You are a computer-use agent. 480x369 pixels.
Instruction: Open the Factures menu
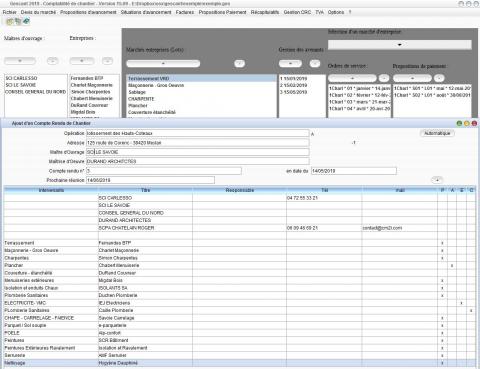tap(185, 12)
